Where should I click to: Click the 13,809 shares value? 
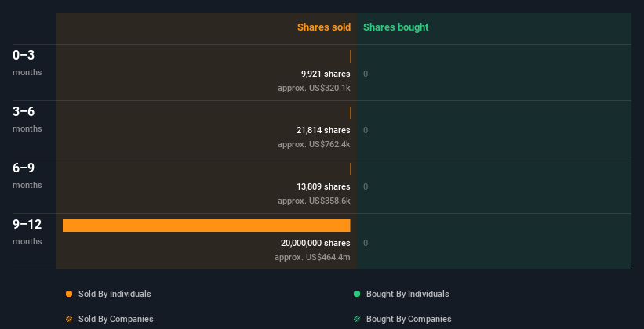click(x=323, y=186)
